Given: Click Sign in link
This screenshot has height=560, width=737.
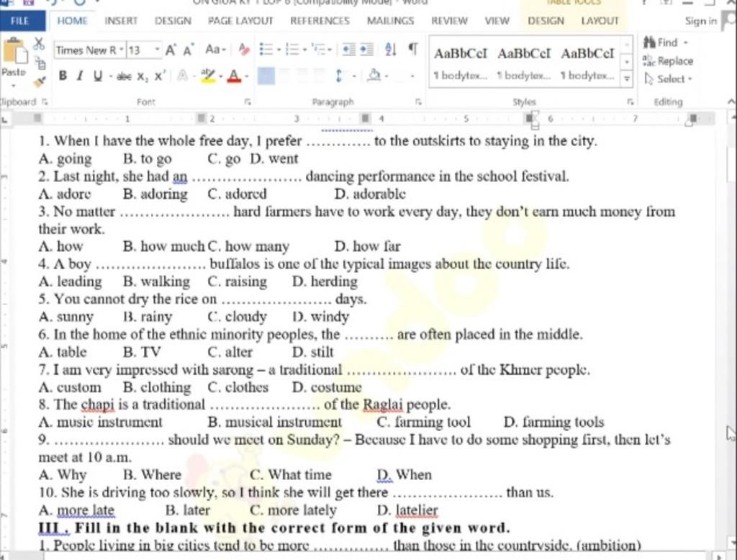Looking at the screenshot, I should [x=700, y=21].
